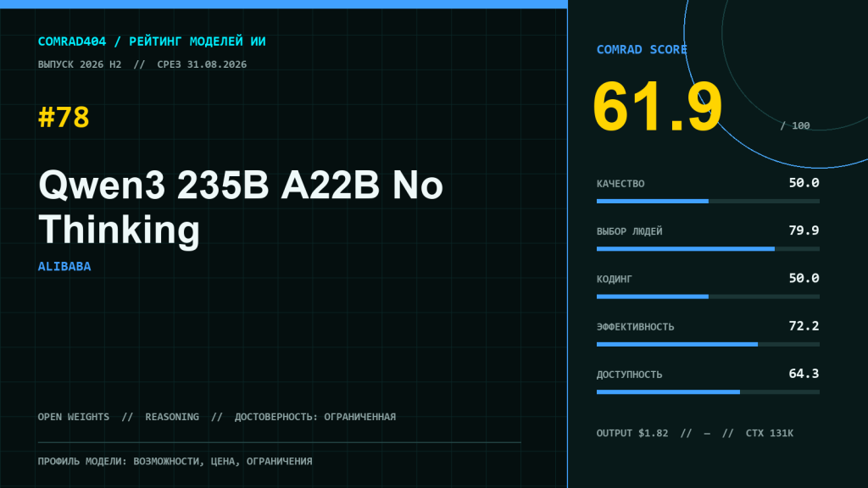Click the ЭФФЕКТИВНОСТЬ metric label
This screenshot has height=488, width=868.
(x=636, y=327)
